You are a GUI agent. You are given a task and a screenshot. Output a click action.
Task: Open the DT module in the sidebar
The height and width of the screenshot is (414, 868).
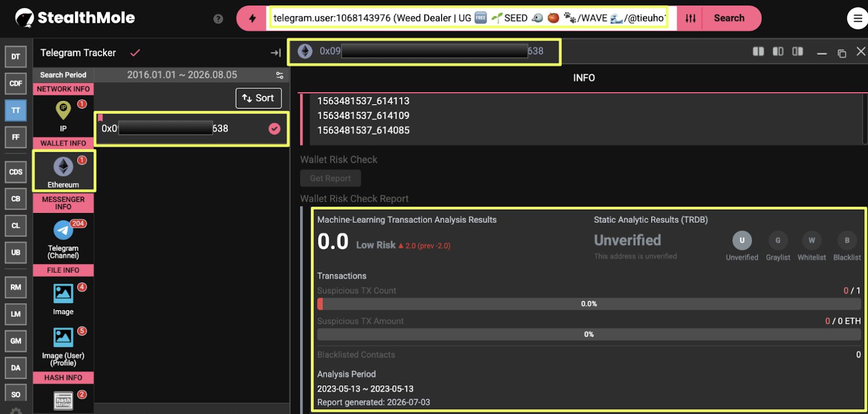tap(16, 57)
